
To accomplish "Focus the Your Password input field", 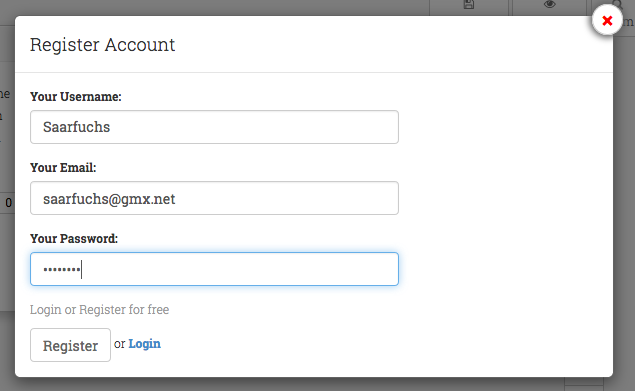I will (214, 269).
